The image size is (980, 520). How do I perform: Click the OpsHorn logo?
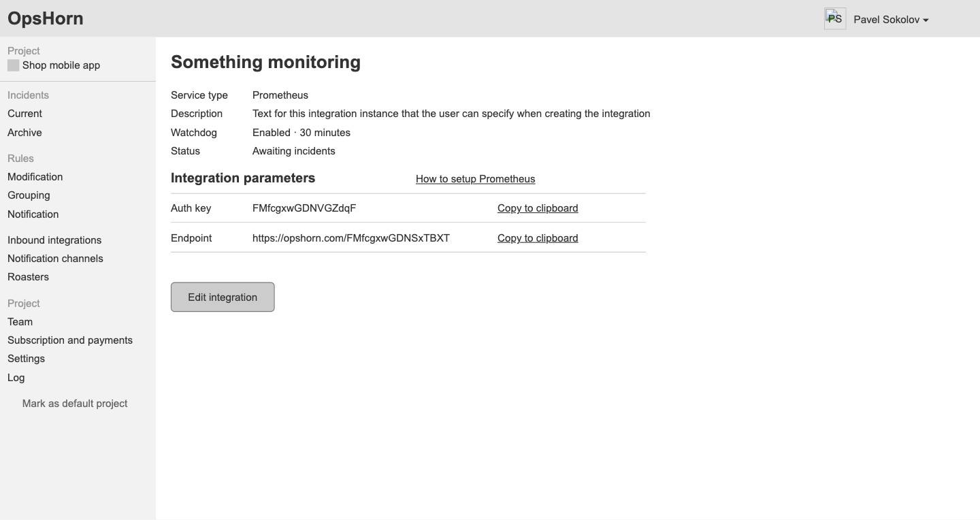point(46,18)
